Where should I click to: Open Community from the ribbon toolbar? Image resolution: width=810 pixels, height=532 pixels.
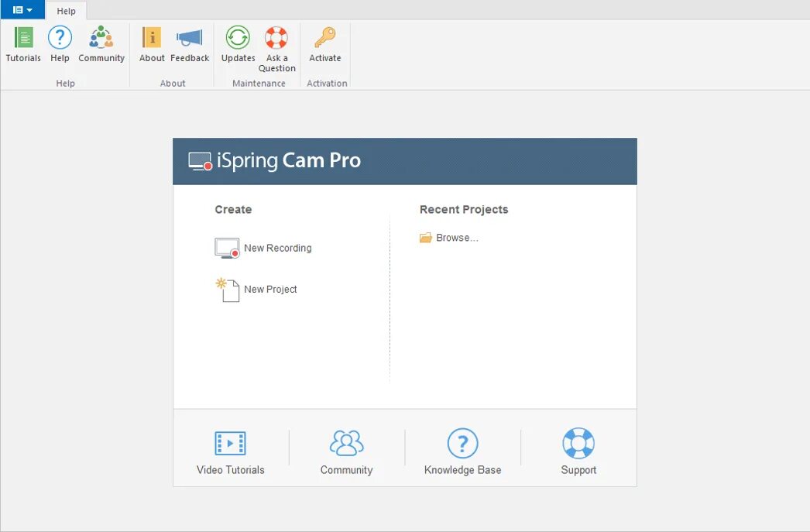coord(101,44)
